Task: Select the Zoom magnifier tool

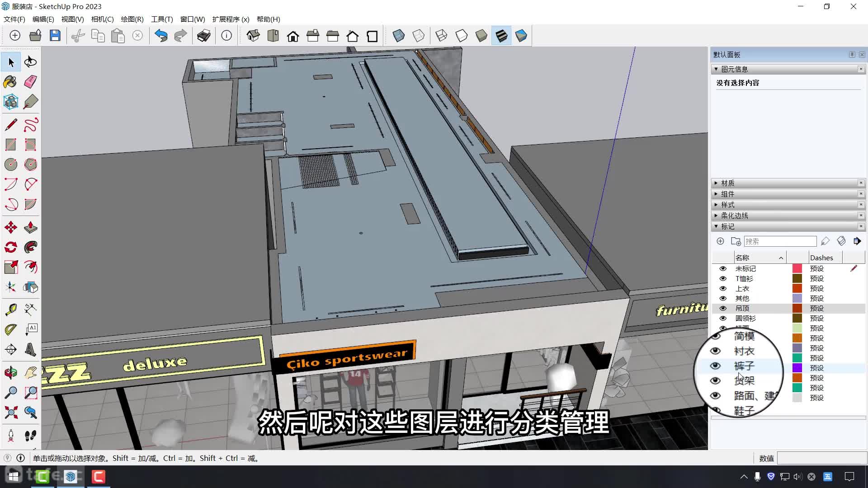Action: (x=11, y=393)
